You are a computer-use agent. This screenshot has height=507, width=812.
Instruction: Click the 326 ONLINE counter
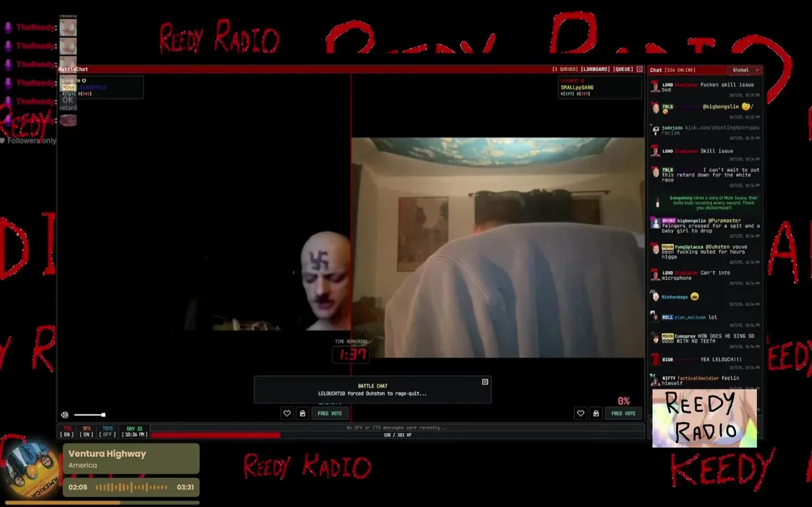pos(680,70)
